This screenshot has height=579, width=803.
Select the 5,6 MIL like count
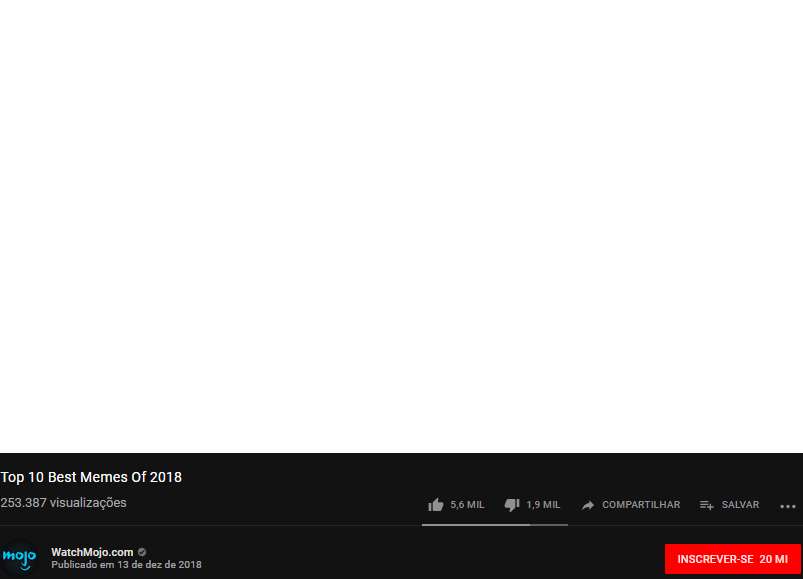[x=467, y=505]
